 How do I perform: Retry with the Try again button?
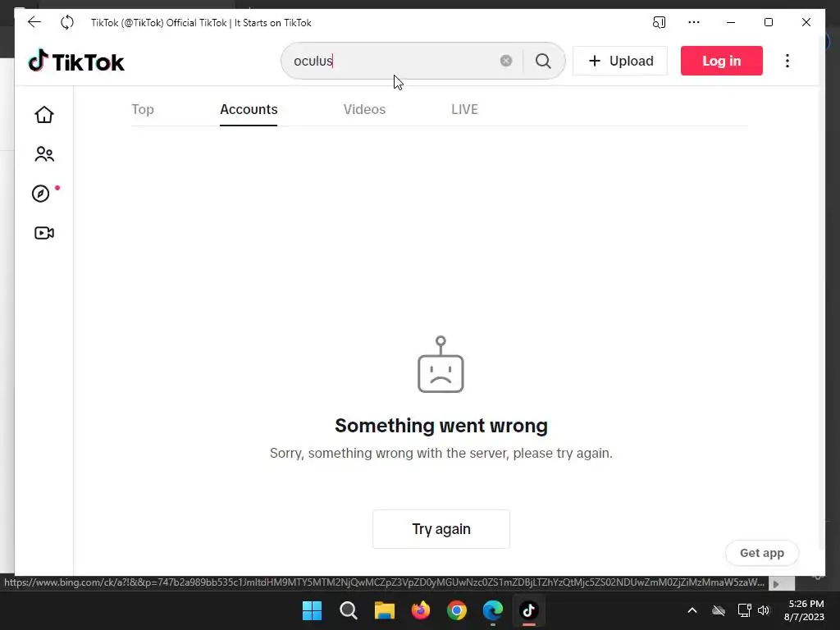tap(441, 529)
